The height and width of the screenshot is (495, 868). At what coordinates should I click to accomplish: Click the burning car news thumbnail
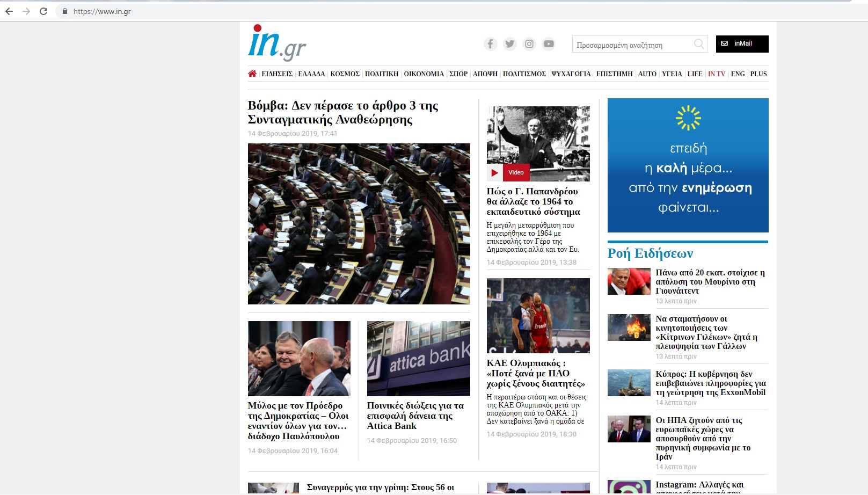[x=629, y=327]
